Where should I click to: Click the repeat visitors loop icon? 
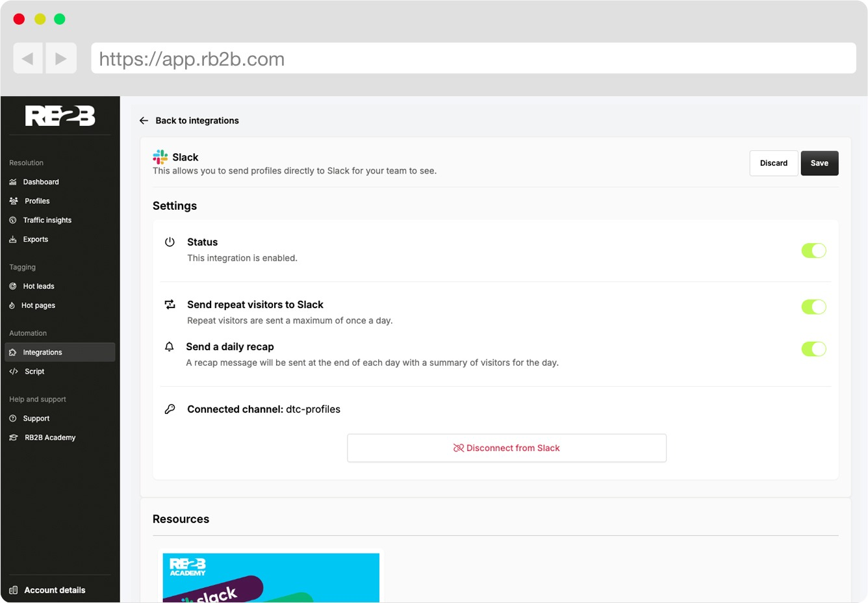(x=170, y=304)
